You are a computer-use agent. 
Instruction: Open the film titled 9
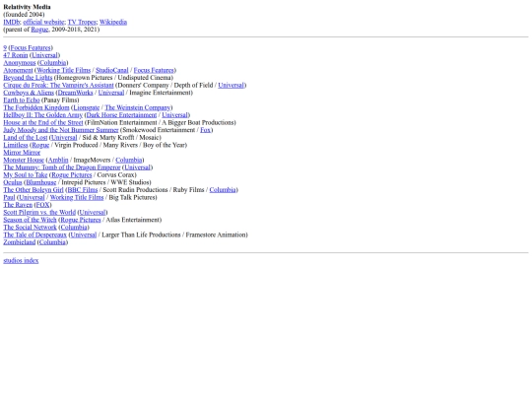pyautogui.click(x=5, y=48)
